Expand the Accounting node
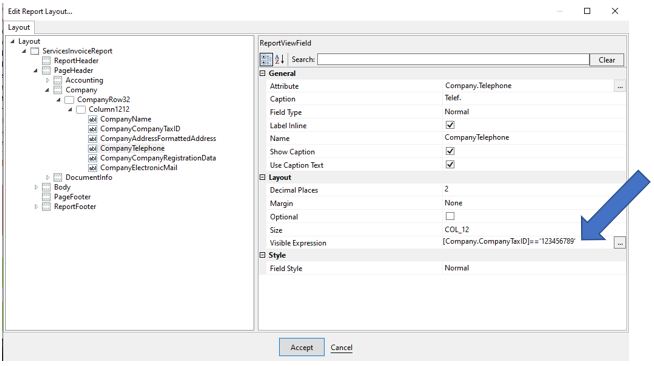Screen dimensions: 654x366 [x=48, y=80]
